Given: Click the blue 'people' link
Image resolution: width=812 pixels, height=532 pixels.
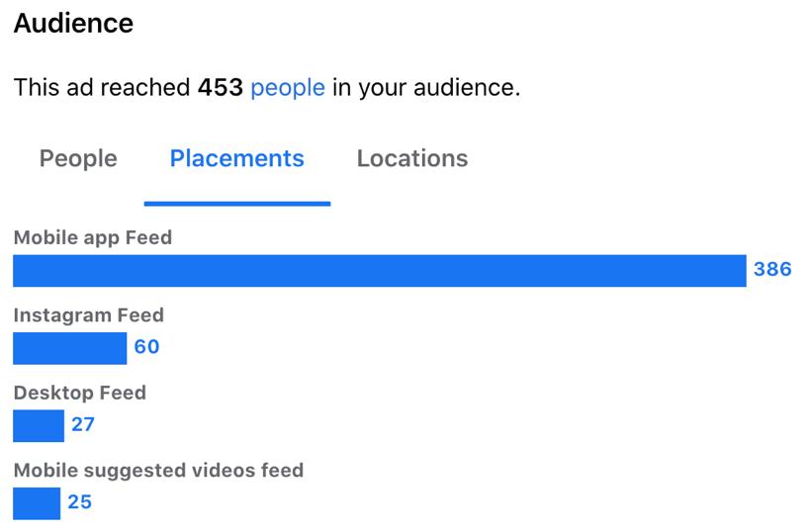Looking at the screenshot, I should [288, 87].
